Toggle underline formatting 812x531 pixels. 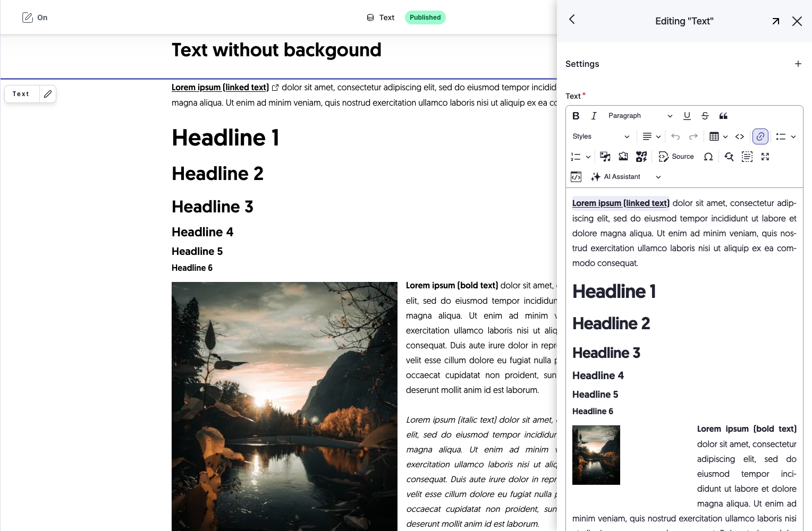click(687, 116)
